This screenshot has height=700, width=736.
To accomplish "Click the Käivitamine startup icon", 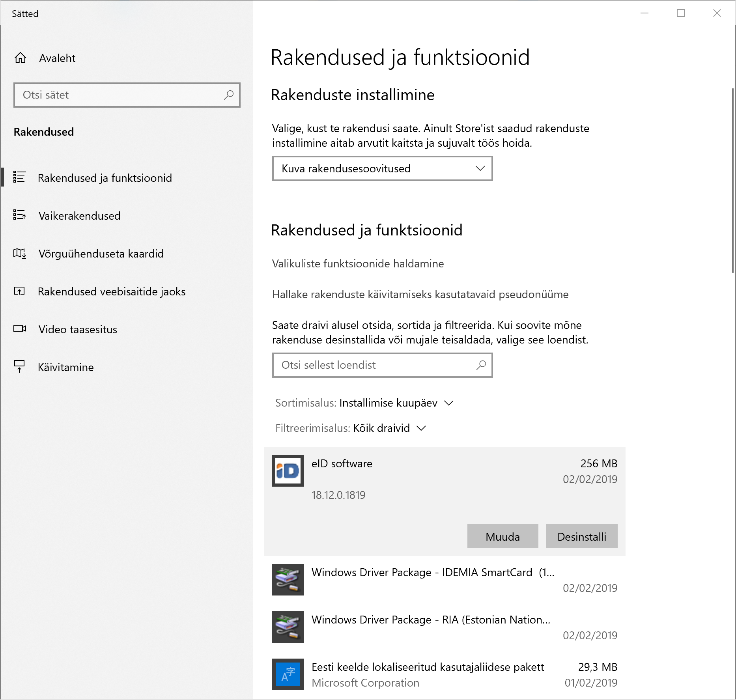I will [x=20, y=367].
